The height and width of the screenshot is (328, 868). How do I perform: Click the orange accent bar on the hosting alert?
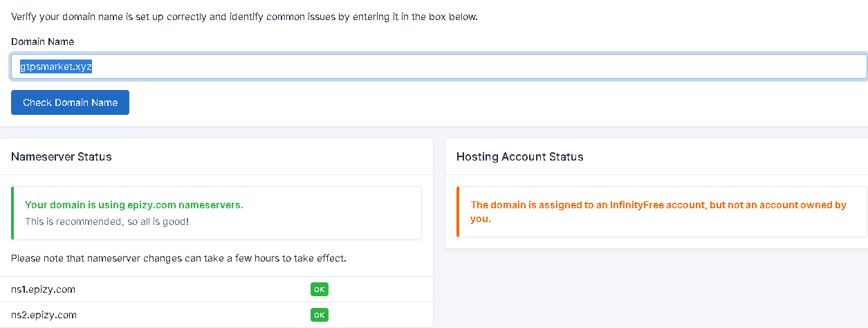click(458, 212)
